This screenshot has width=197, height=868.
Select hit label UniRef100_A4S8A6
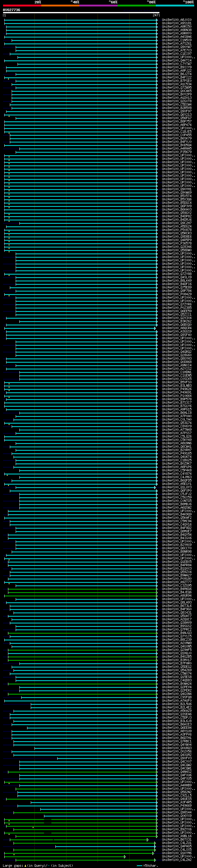(177, 37)
